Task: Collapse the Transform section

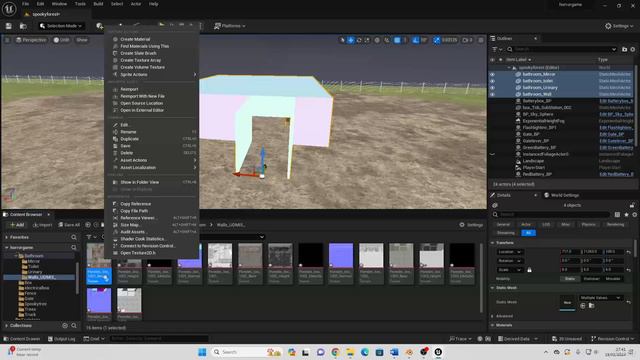Action: pos(492,243)
